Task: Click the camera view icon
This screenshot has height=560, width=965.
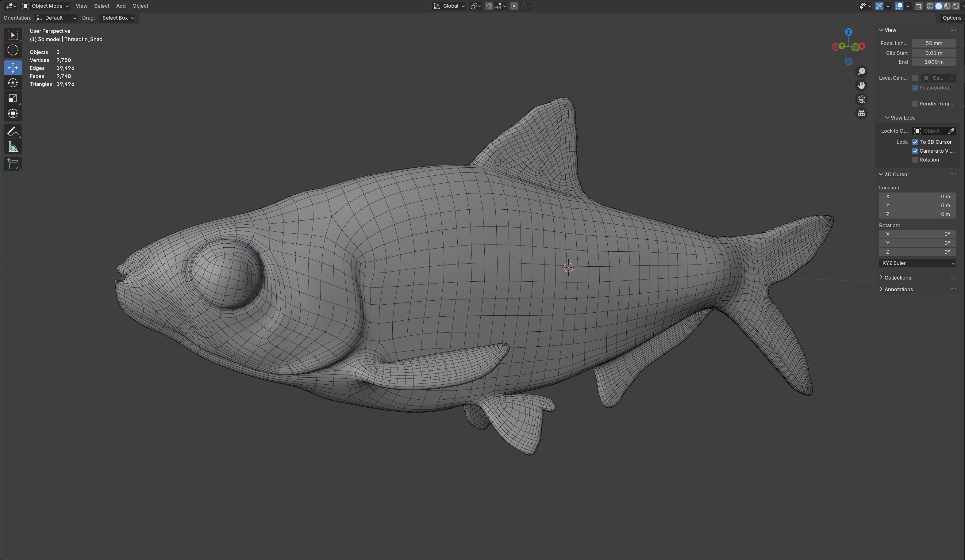Action: pos(861,99)
